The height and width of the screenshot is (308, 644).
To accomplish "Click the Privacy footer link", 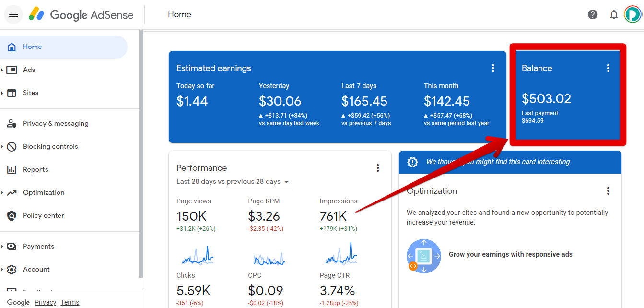I will tap(45, 302).
